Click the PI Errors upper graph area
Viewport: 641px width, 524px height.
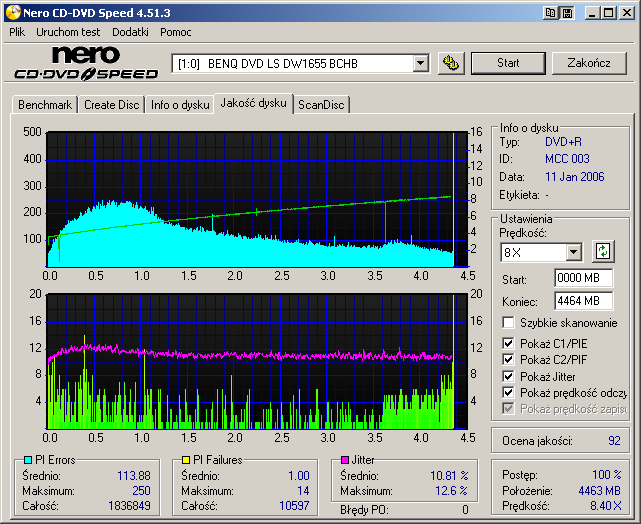(257, 199)
